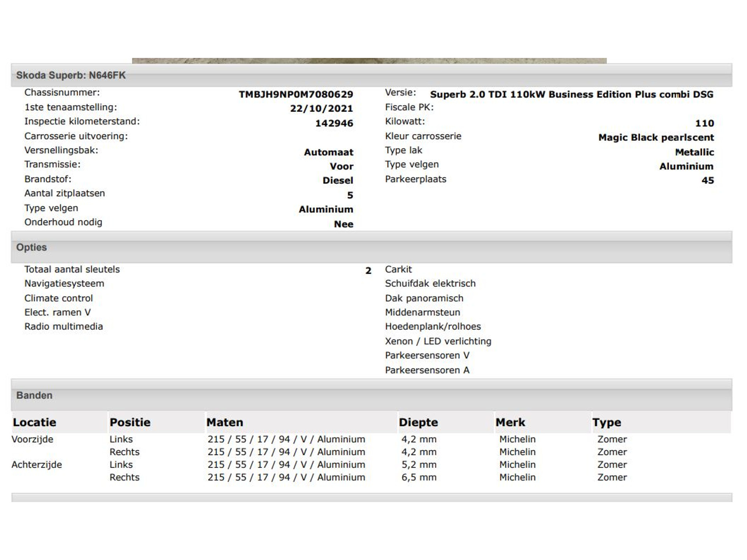
Task: Click the Skoda Superb: N646FK section header
Action: (71, 75)
